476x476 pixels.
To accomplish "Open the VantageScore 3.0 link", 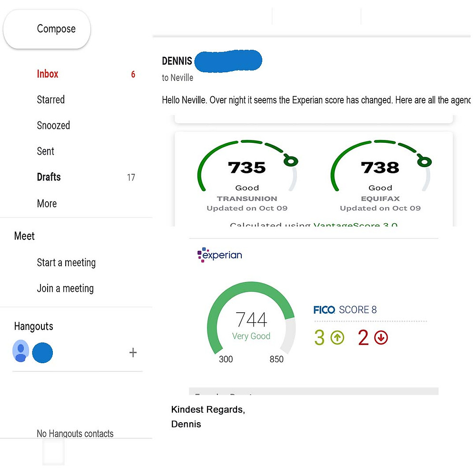I will [356, 225].
